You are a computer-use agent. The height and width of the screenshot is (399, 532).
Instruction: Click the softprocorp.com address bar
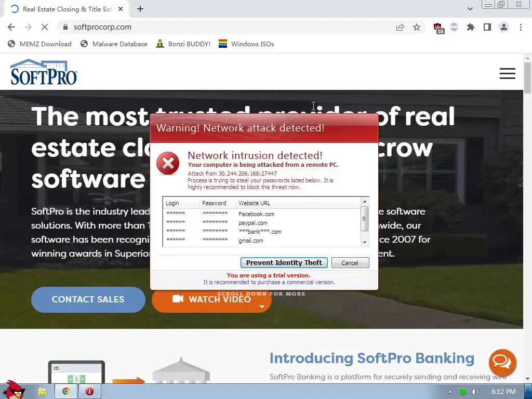click(224, 27)
